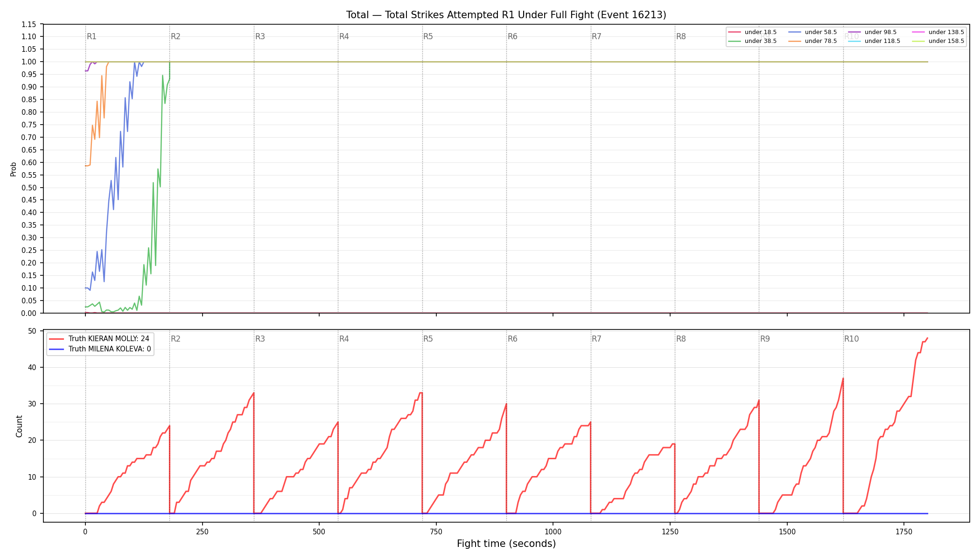Screen dimensions: 980x560
Task: Click the green line swatch for under 38.5
Action: click(735, 41)
